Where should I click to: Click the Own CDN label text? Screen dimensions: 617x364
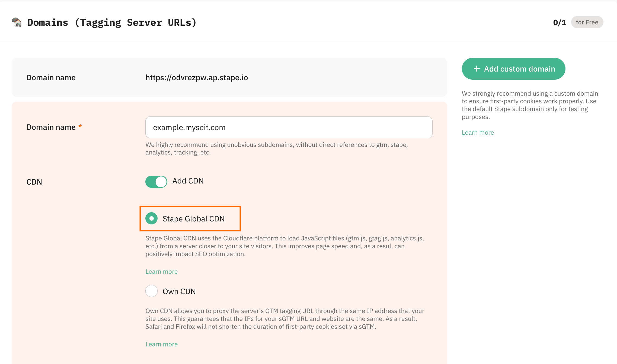[179, 291]
